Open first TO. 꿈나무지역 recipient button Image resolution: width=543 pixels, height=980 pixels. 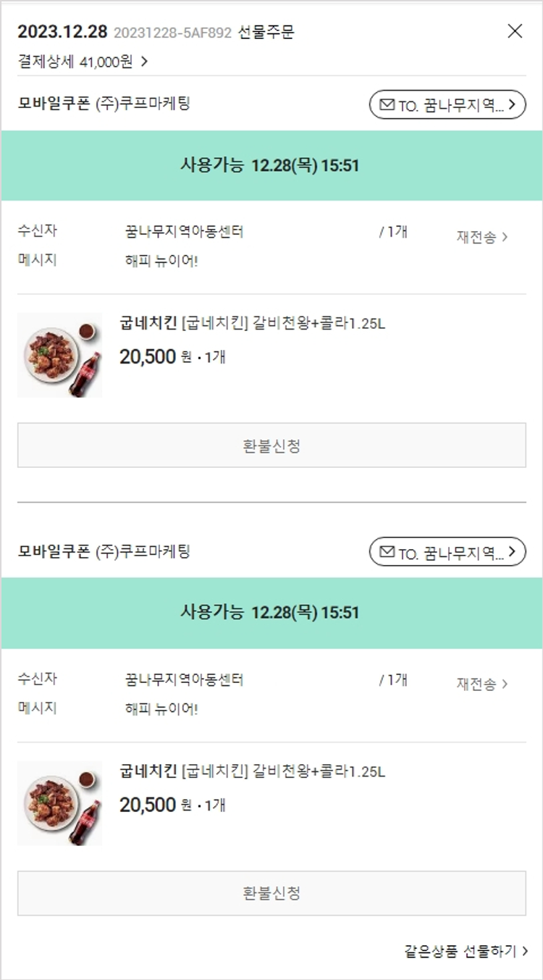click(447, 105)
